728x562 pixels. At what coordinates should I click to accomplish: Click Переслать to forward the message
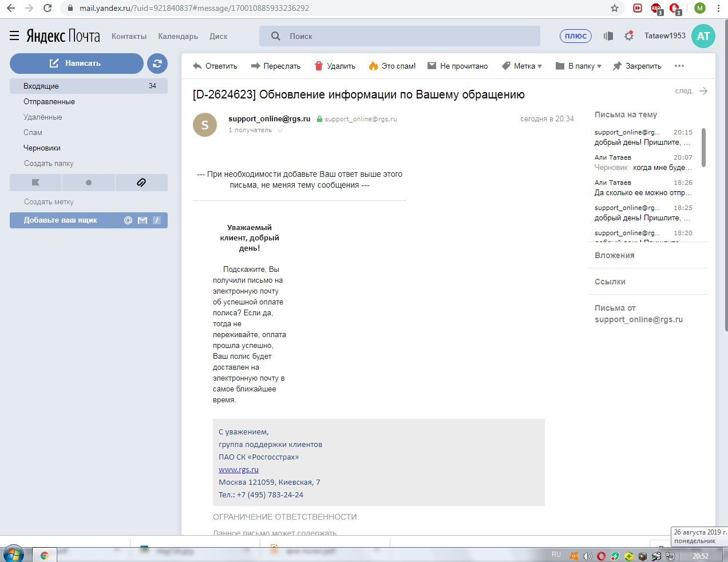276,66
